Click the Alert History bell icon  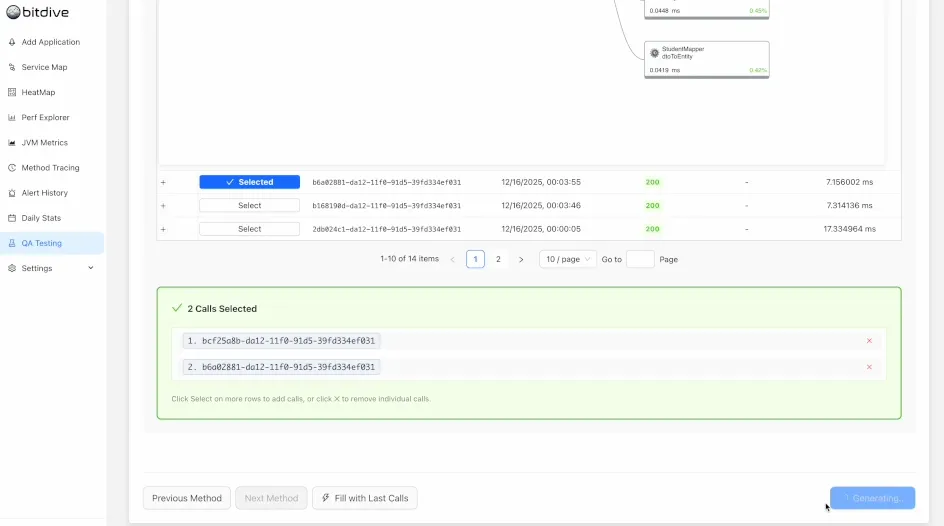coord(12,193)
